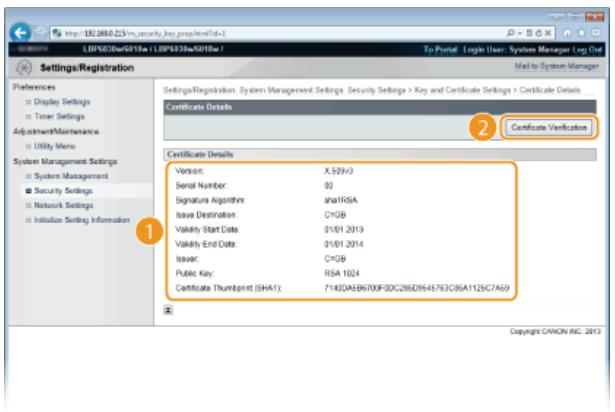
Task: Open the browser Tools gear icon
Action: 596,33
